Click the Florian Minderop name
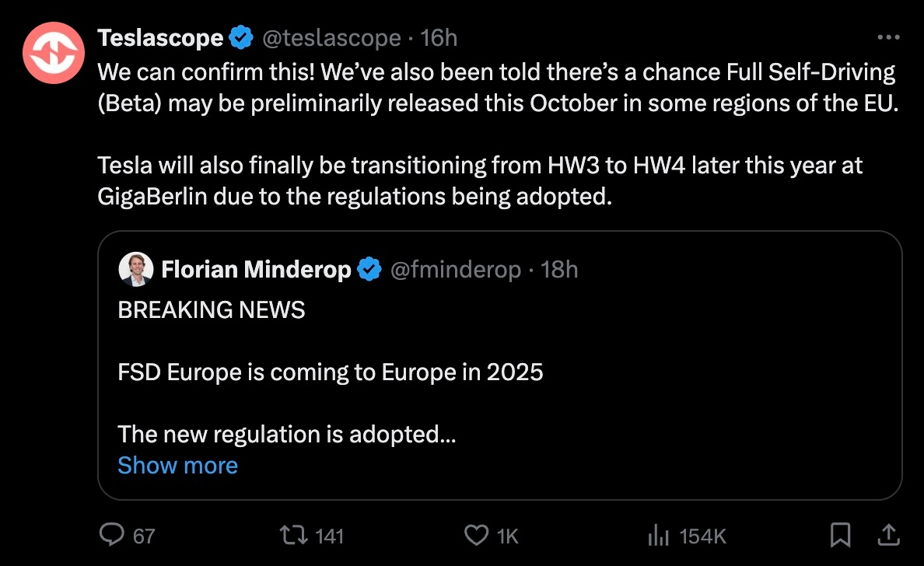 pyautogui.click(x=256, y=270)
